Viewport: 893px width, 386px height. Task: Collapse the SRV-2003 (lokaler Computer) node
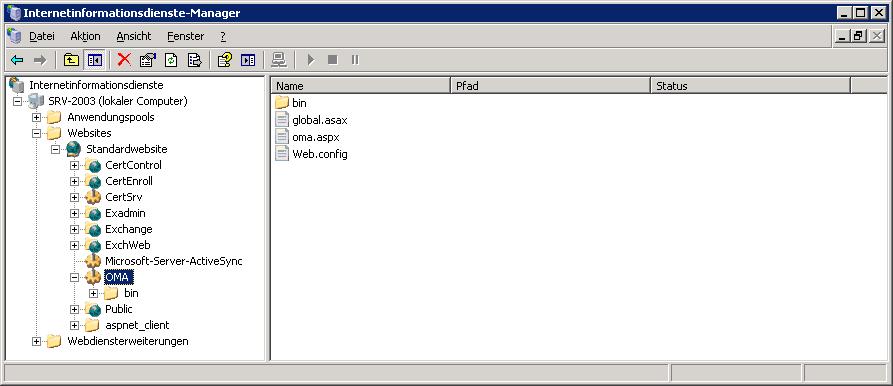click(18, 101)
